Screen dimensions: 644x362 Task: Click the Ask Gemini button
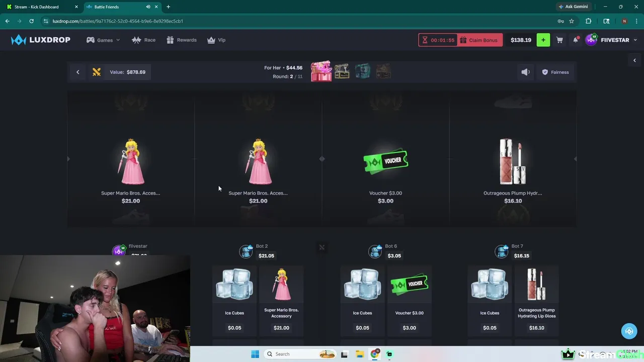click(x=573, y=7)
